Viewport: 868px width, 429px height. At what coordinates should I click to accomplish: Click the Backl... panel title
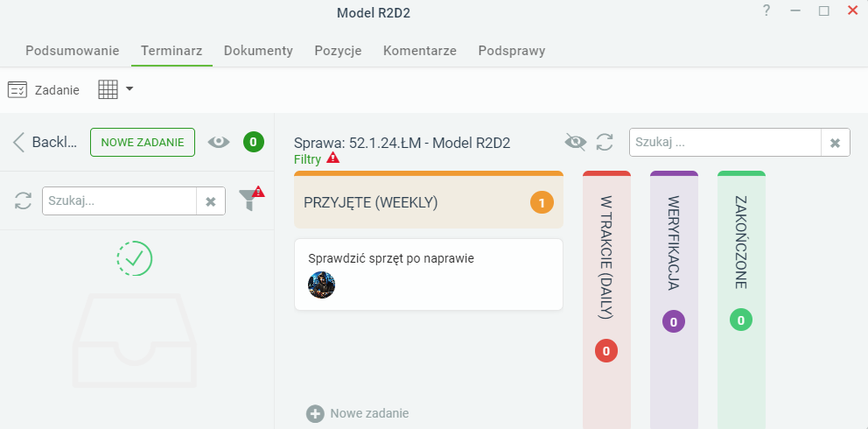pyautogui.click(x=54, y=142)
